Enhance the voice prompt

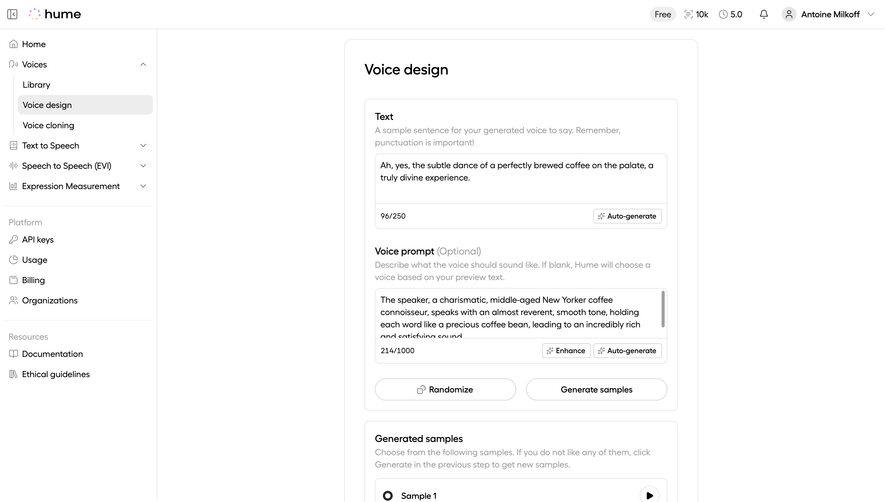click(566, 351)
